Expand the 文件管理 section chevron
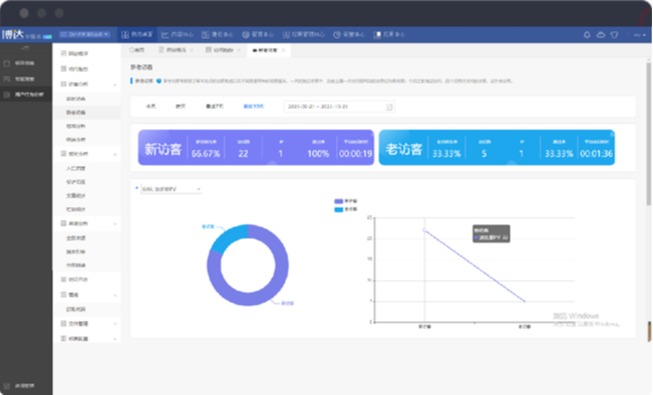Image resolution: width=653 pixels, height=395 pixels. pyautogui.click(x=115, y=324)
